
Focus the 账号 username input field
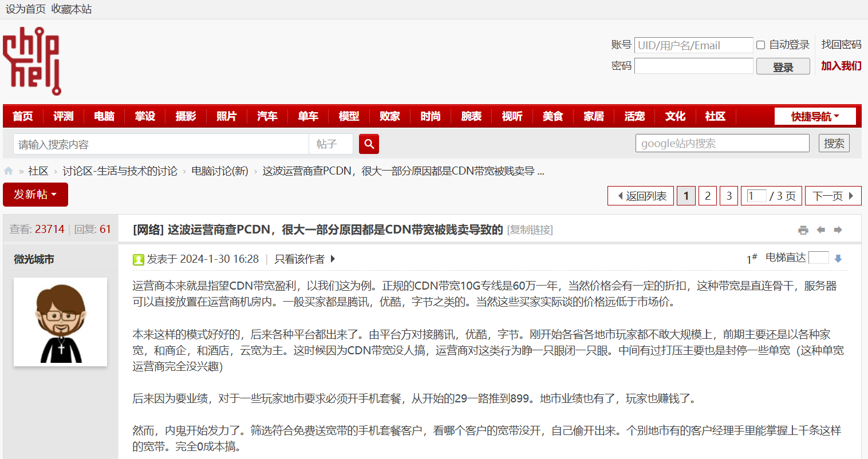[x=694, y=45]
